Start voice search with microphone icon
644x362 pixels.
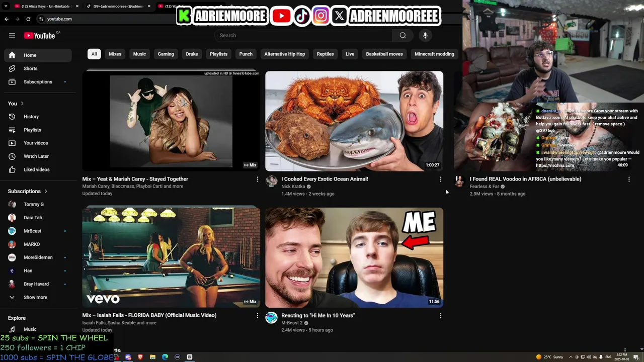(425, 35)
